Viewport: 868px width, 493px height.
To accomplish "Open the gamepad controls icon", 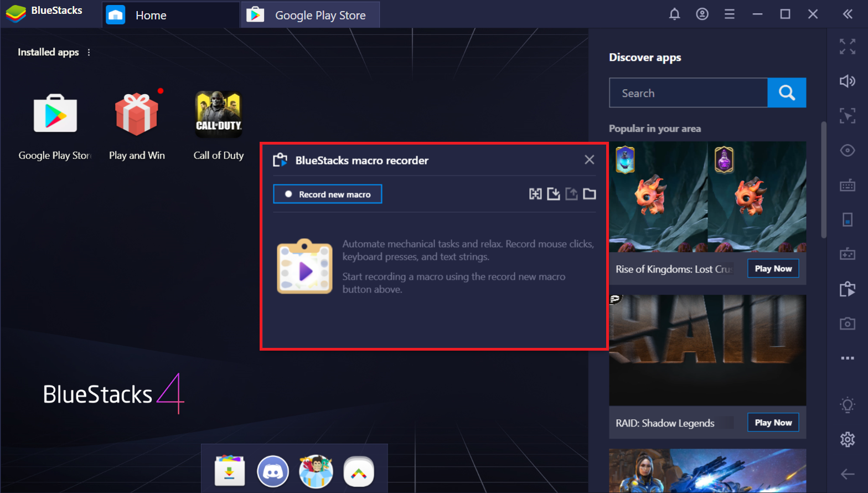I will pos(848,254).
